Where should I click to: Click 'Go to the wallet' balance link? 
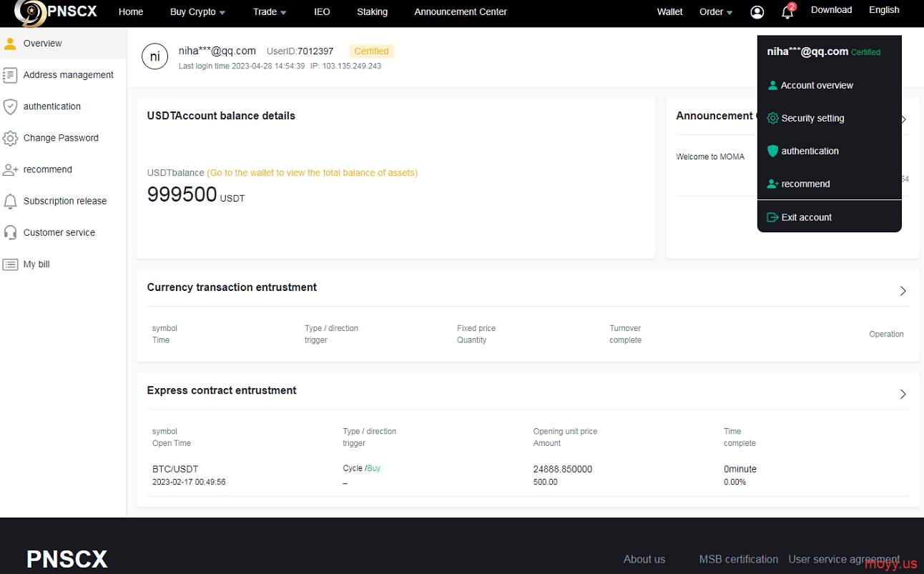click(312, 173)
